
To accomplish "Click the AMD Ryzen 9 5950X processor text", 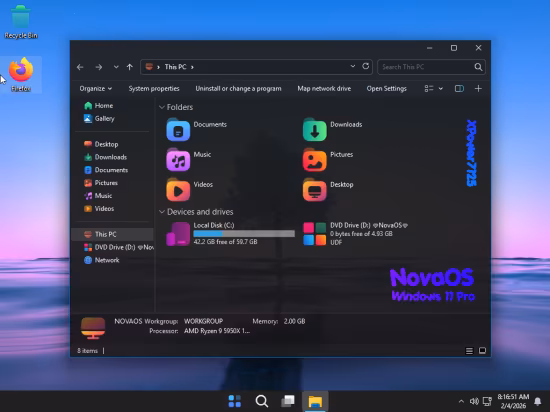I will pos(217,331).
